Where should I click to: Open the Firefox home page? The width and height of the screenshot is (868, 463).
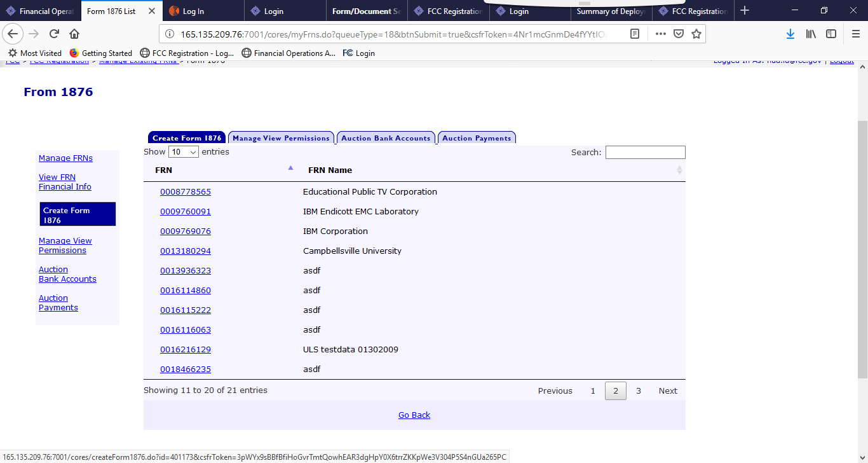[x=74, y=34]
